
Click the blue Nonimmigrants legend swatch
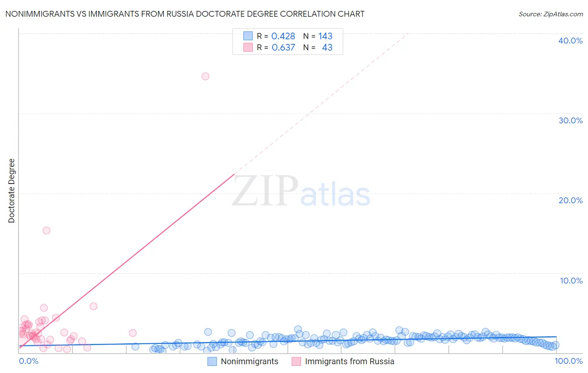[212, 361]
